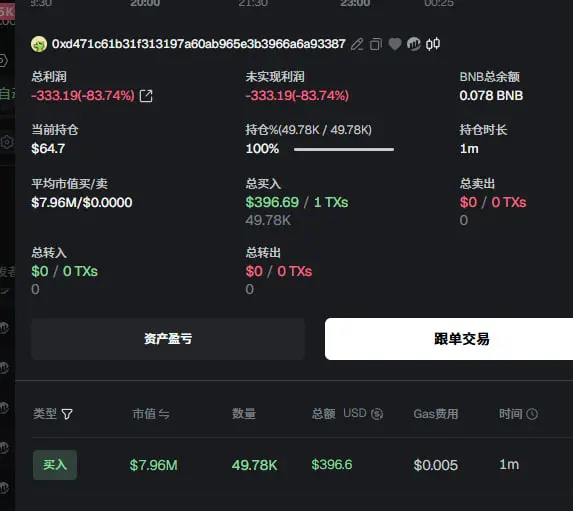Favorite this wallet with heart icon

(395, 44)
